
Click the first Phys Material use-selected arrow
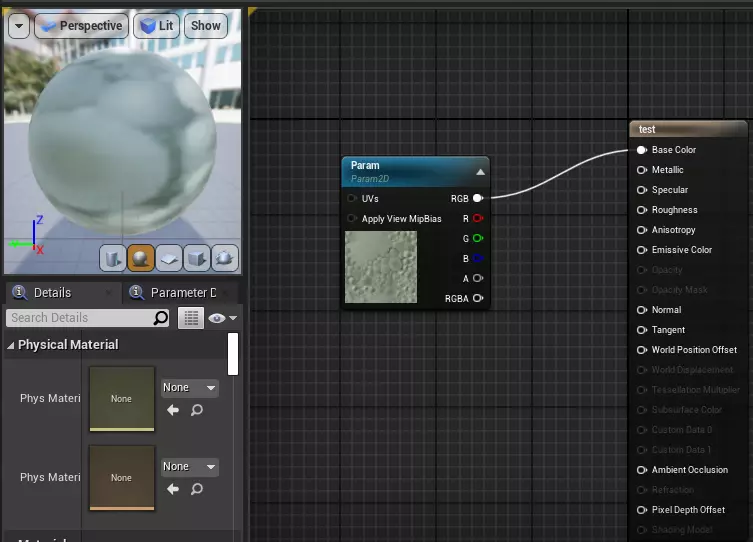click(173, 409)
